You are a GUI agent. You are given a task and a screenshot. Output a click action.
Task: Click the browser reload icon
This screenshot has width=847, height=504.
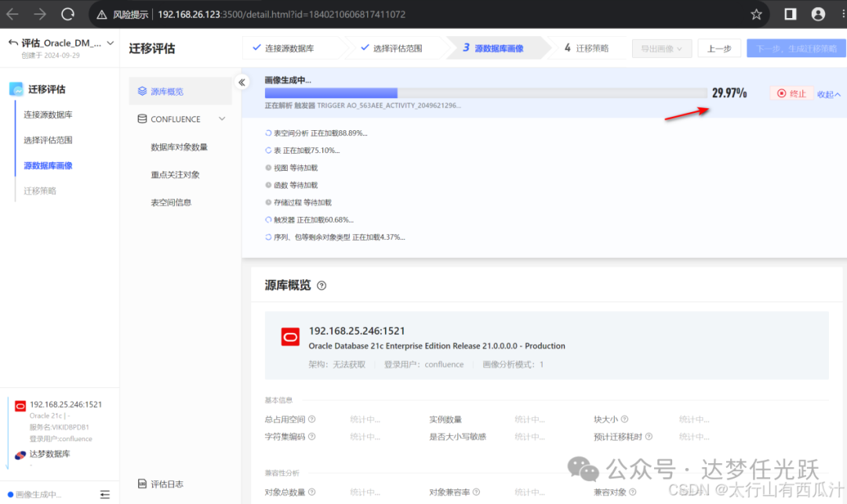[69, 14]
